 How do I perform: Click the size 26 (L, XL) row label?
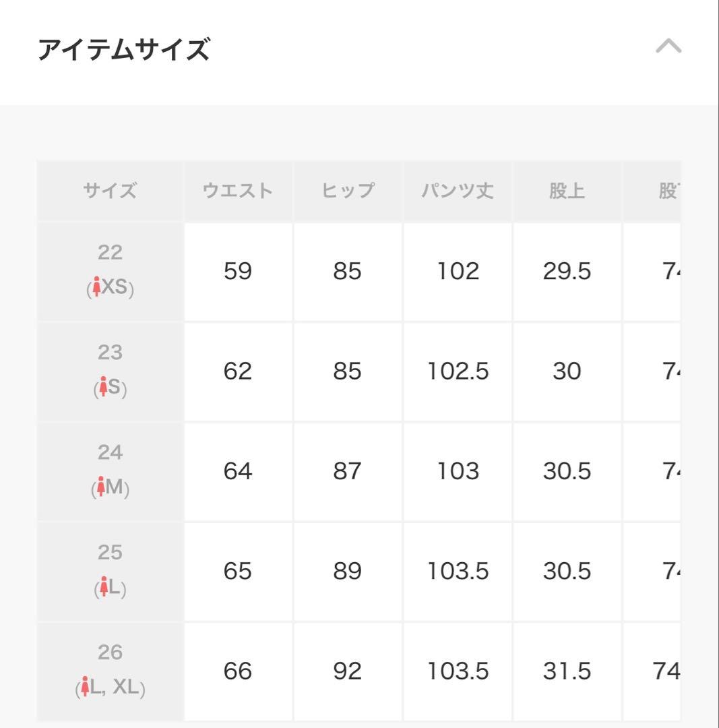(x=110, y=670)
